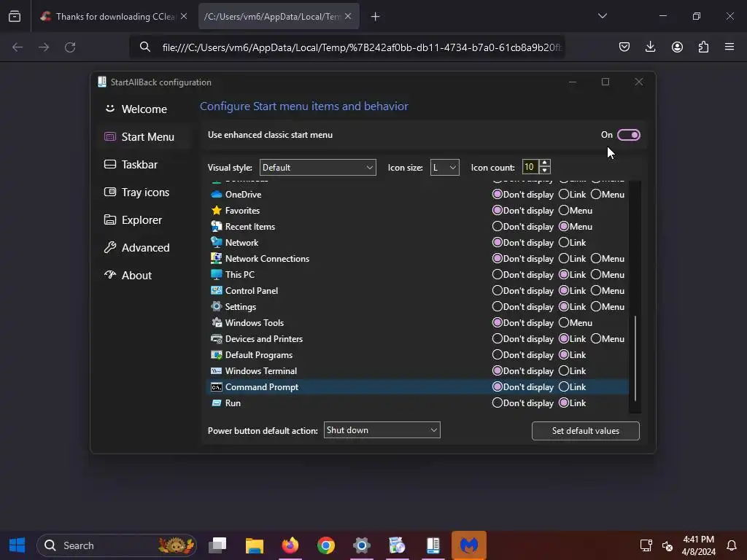Open Task View from taskbar
The image size is (747, 560).
(x=218, y=545)
